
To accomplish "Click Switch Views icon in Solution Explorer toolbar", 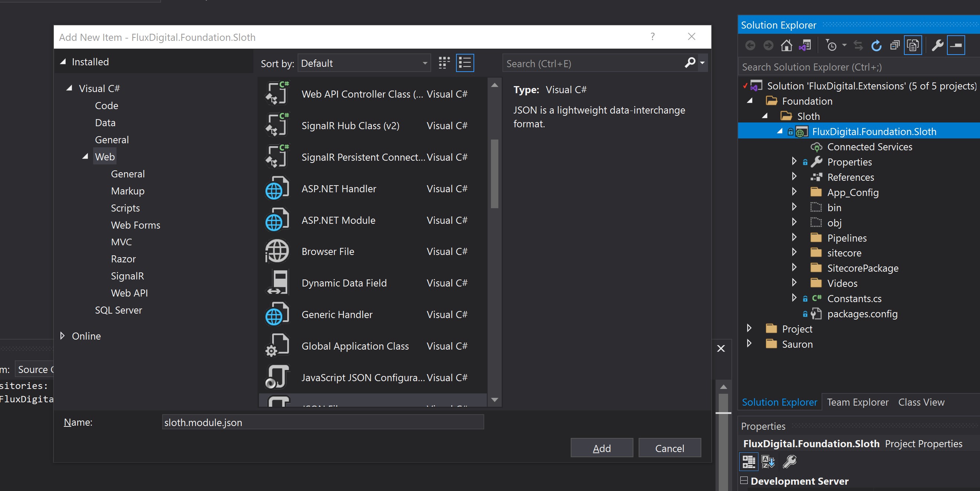I will (805, 46).
